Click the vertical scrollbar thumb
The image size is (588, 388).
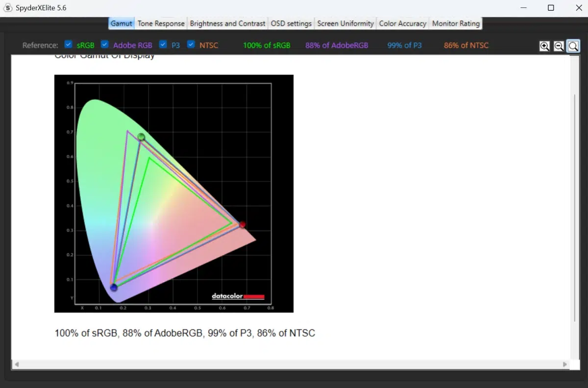pos(575,208)
